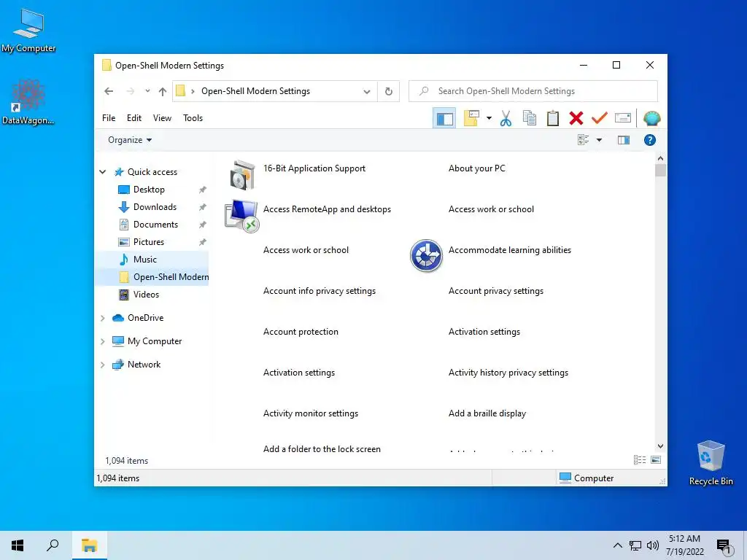This screenshot has height=560, width=747.
Task: Open the View menu
Action: point(162,118)
